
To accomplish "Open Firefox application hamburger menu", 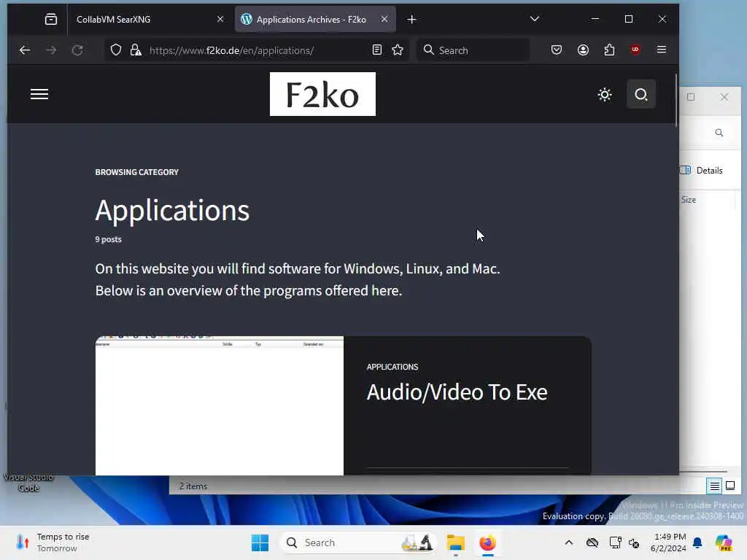I will 662,50.
